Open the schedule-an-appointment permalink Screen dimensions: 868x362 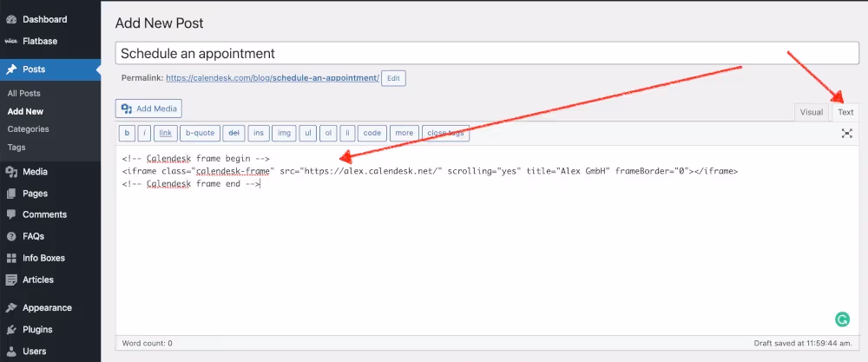(x=272, y=78)
